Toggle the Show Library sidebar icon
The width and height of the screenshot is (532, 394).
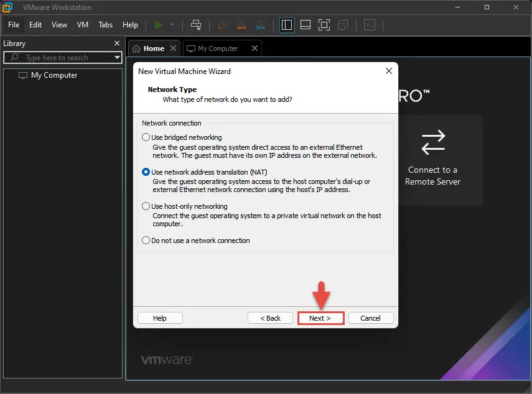287,25
